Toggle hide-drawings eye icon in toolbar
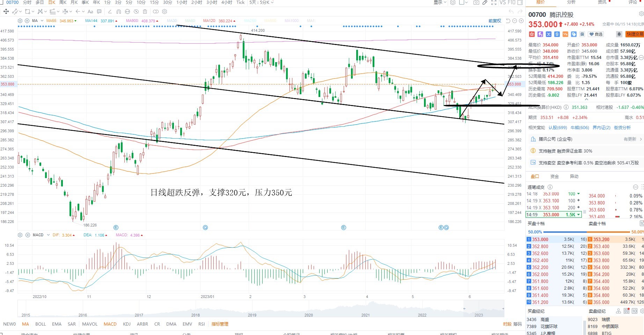The height and width of the screenshot is (335, 644). coord(136,12)
